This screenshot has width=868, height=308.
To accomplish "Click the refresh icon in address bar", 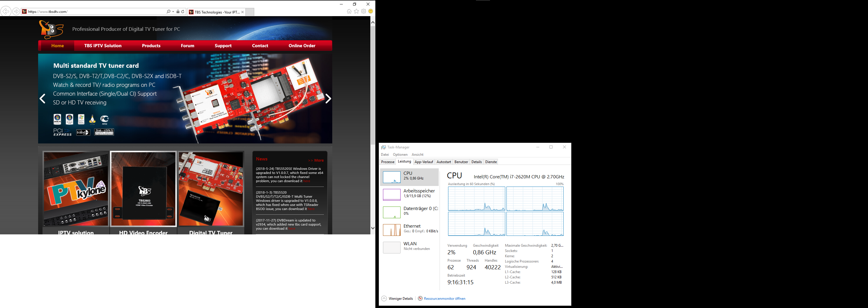I will tap(183, 11).
